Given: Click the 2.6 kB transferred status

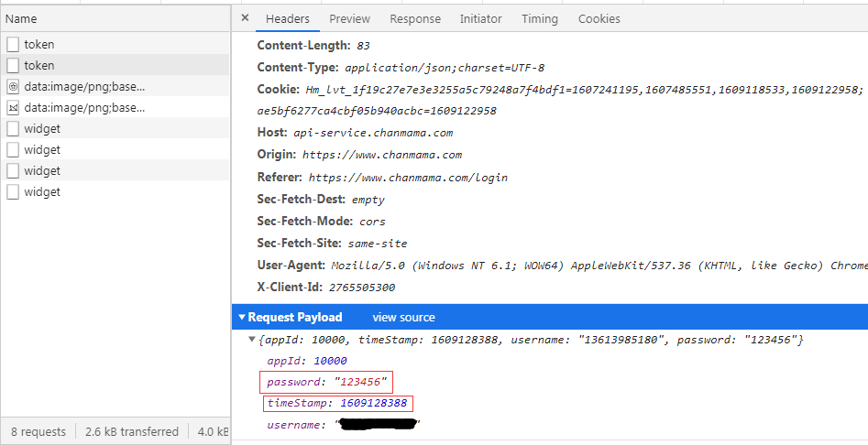Looking at the screenshot, I should click(x=132, y=432).
